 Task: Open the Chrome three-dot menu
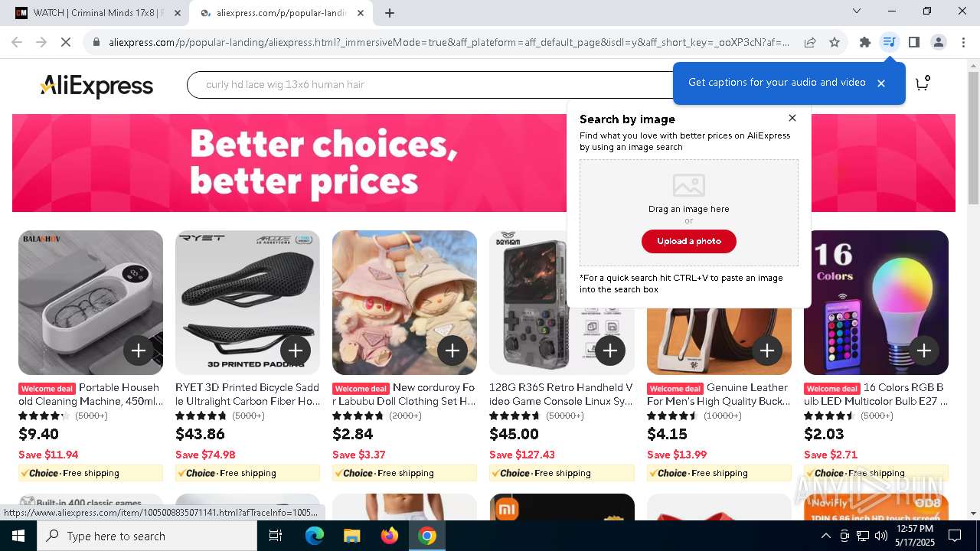[x=963, y=42]
